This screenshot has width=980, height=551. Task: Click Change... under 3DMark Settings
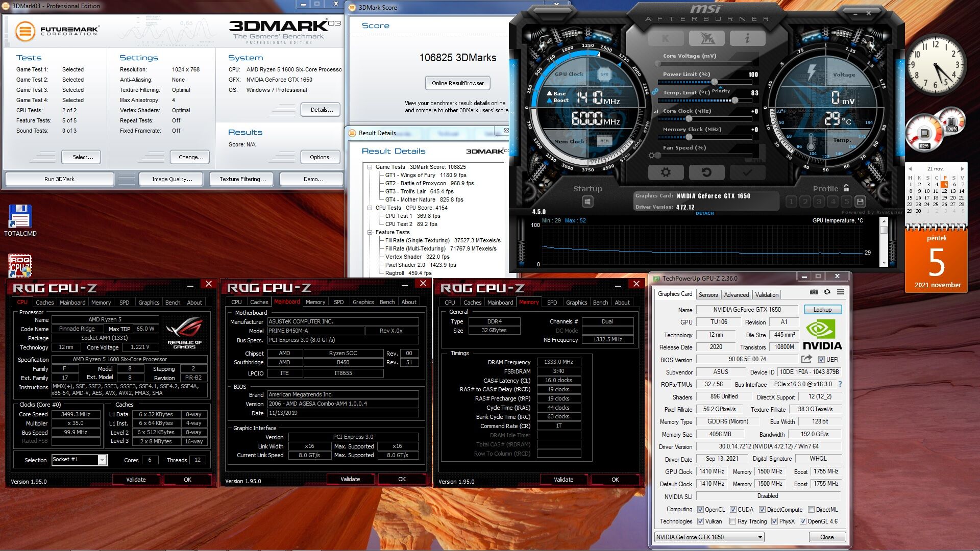190,157
